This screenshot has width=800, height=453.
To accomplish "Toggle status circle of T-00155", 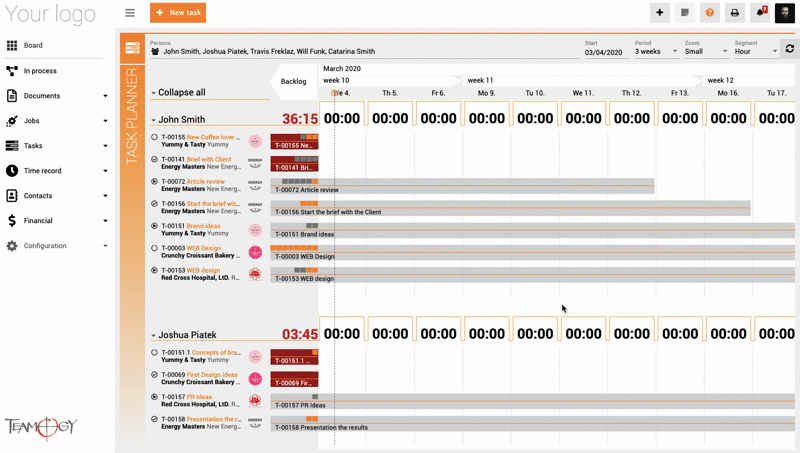I will [x=154, y=137].
